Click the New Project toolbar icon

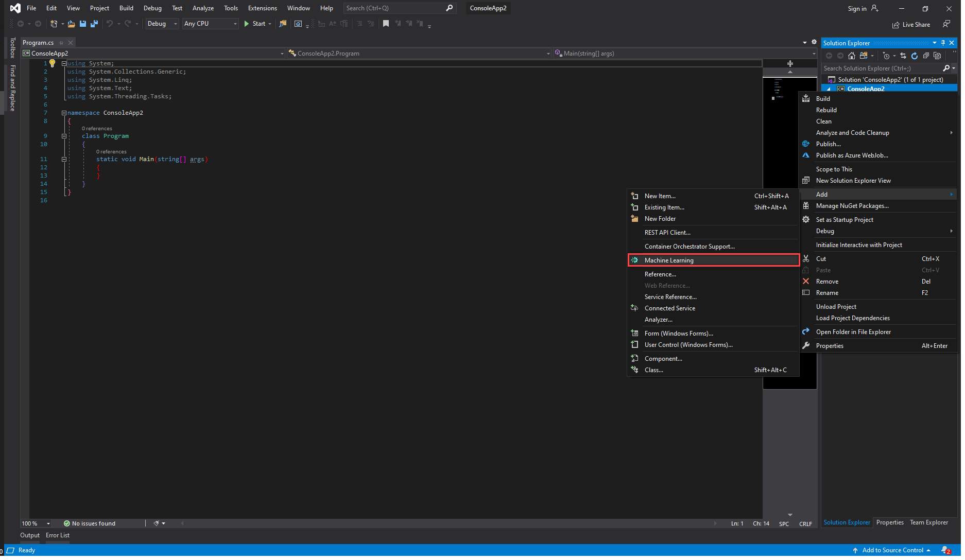pos(54,24)
